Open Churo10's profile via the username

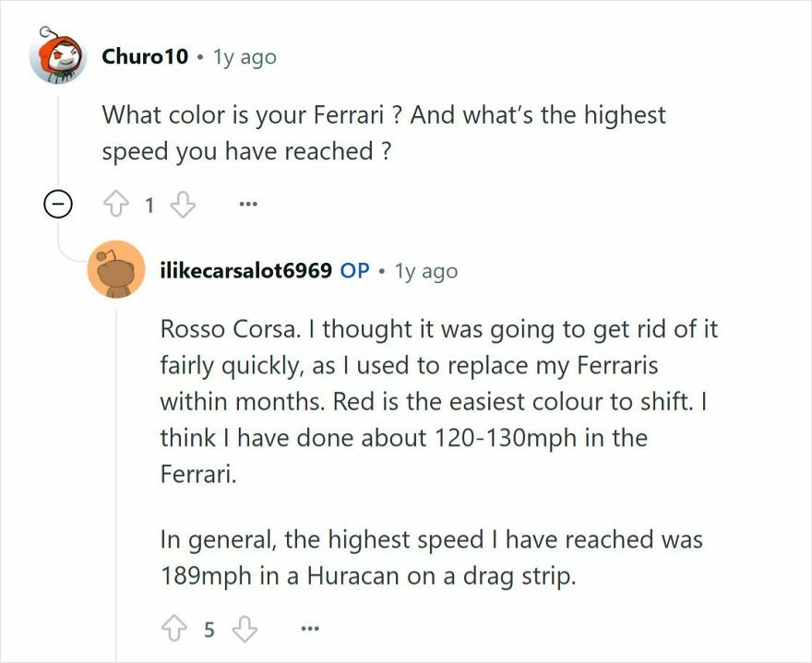tap(145, 55)
